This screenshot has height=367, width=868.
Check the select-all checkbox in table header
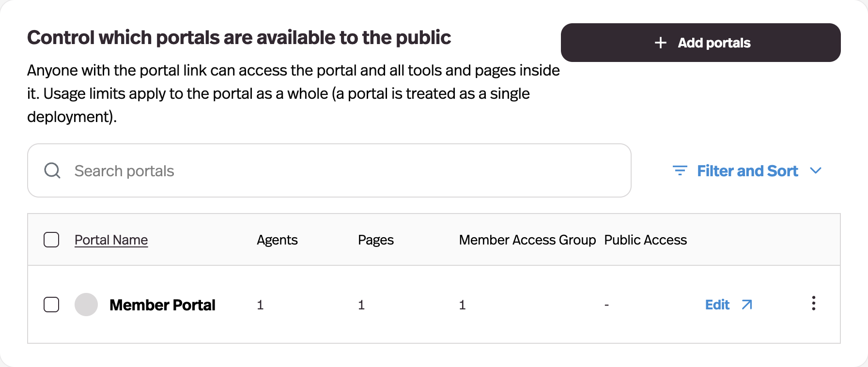(51, 239)
